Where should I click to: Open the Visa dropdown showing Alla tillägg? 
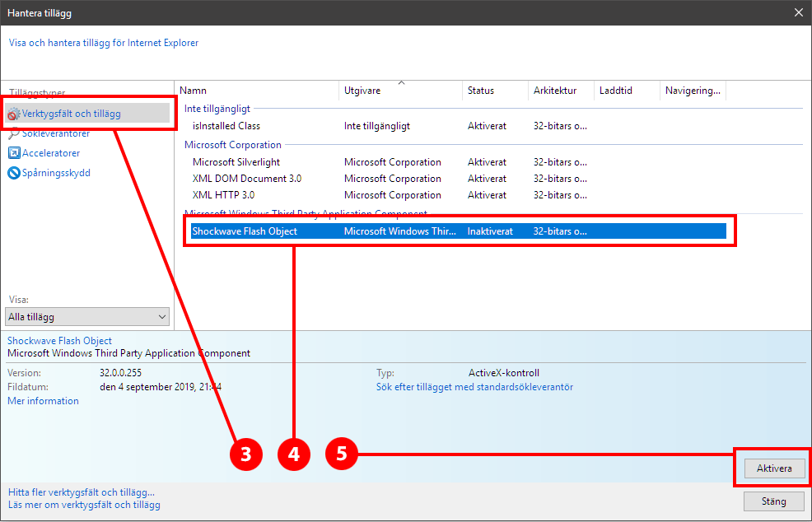87,317
